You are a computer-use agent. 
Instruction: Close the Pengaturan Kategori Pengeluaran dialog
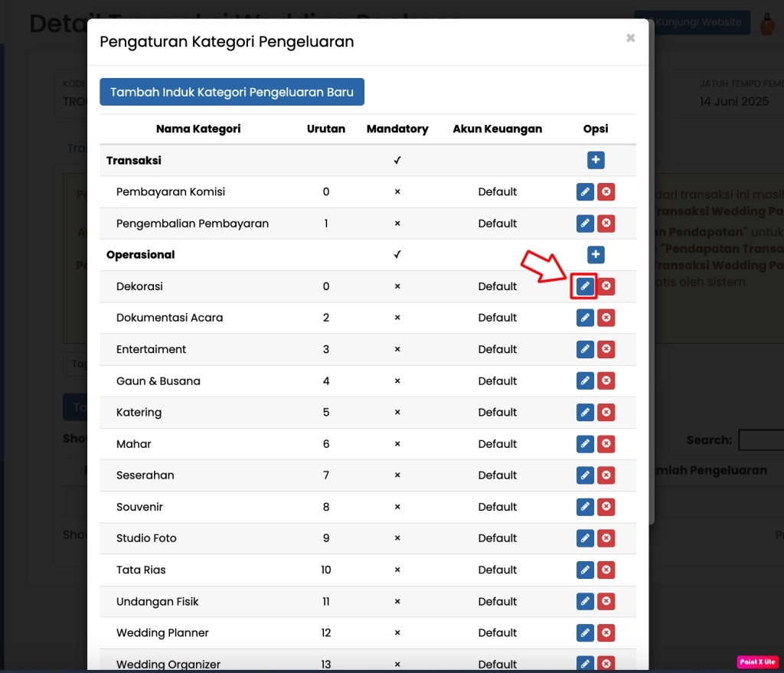[630, 38]
